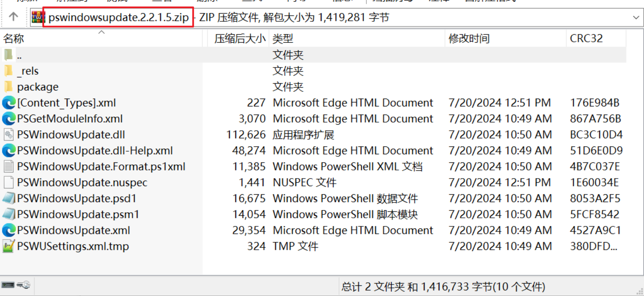This screenshot has width=644, height=296.
Task: Click the script icon of PSWindowsUpdate.psm1
Action: 9,214
